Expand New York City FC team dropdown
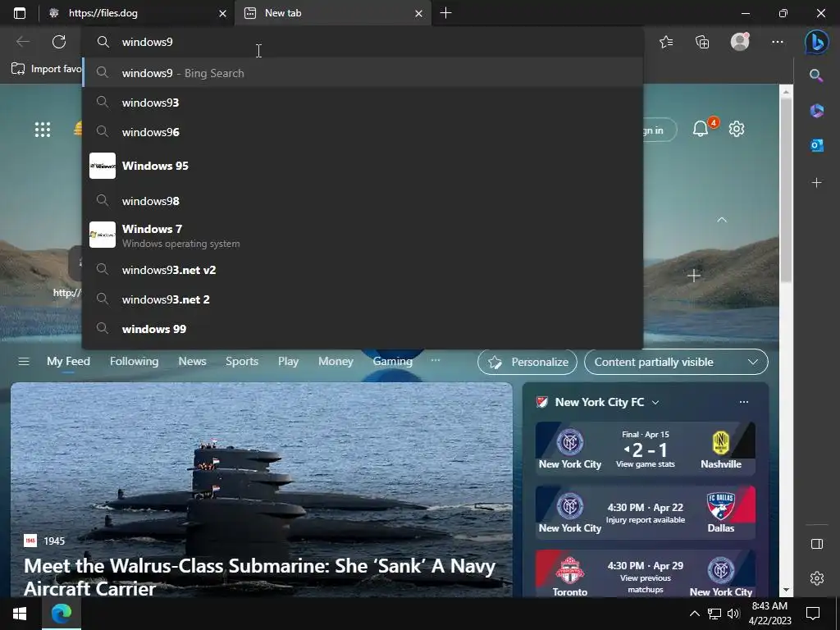The width and height of the screenshot is (840, 630). (655, 402)
